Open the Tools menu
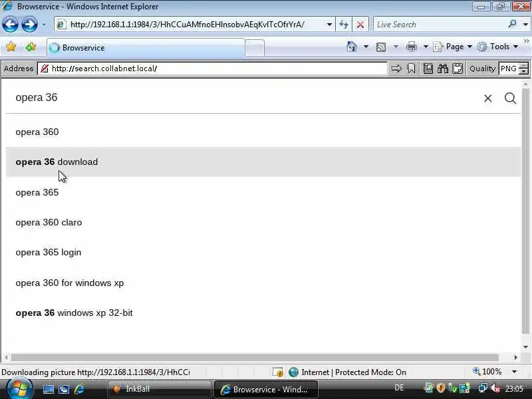The image size is (532, 399). click(x=497, y=47)
